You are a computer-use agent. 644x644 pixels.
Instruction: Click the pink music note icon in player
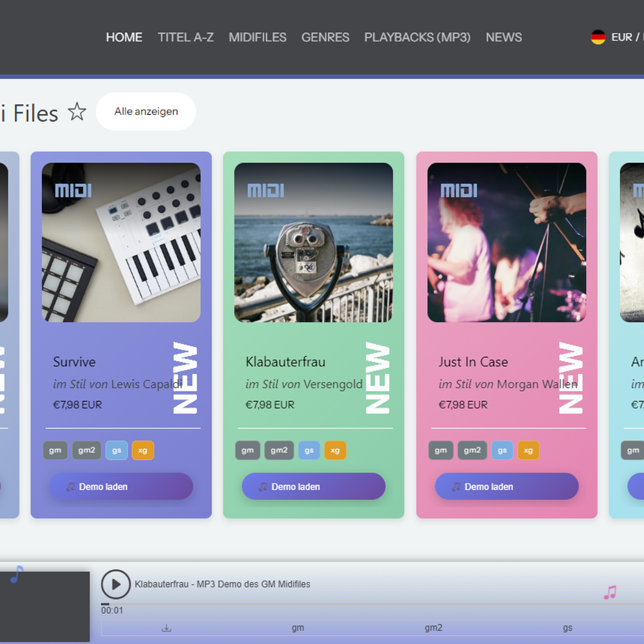point(609,592)
